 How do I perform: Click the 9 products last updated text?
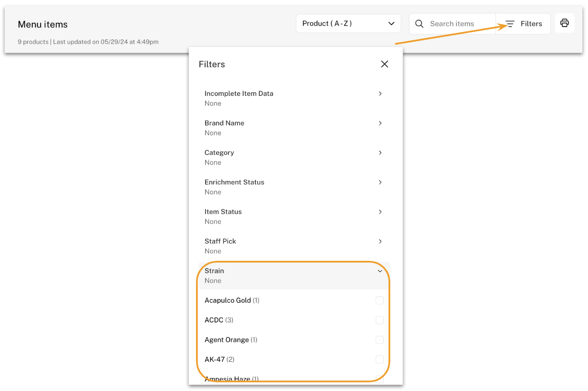pyautogui.click(x=88, y=42)
